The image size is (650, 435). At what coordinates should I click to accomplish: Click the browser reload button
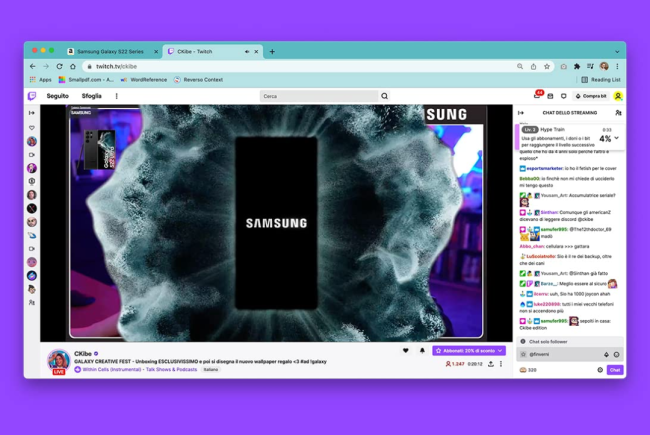pos(59,66)
